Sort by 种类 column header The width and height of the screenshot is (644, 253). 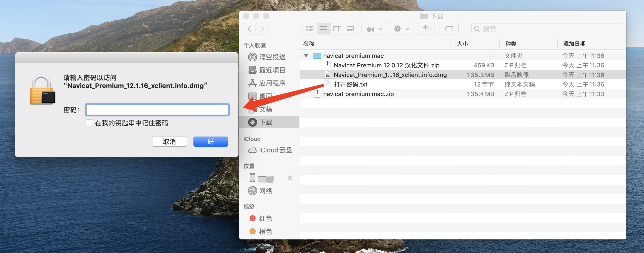[528, 44]
